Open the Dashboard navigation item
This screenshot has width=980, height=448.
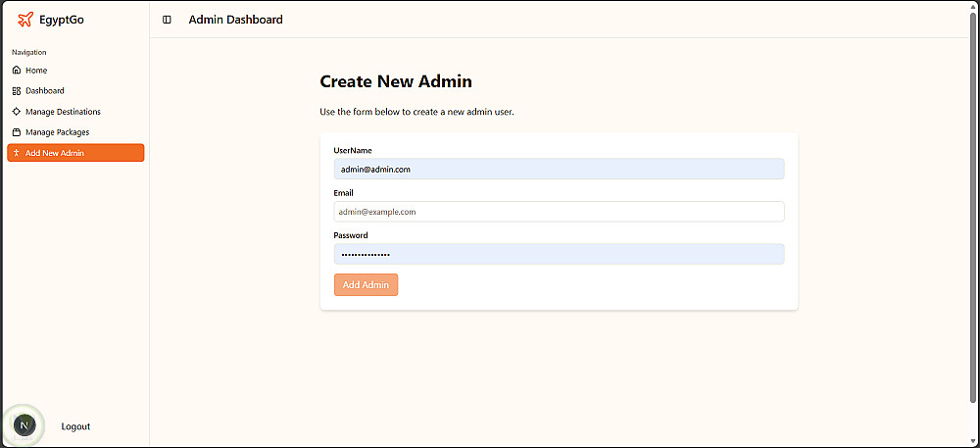[x=45, y=91]
